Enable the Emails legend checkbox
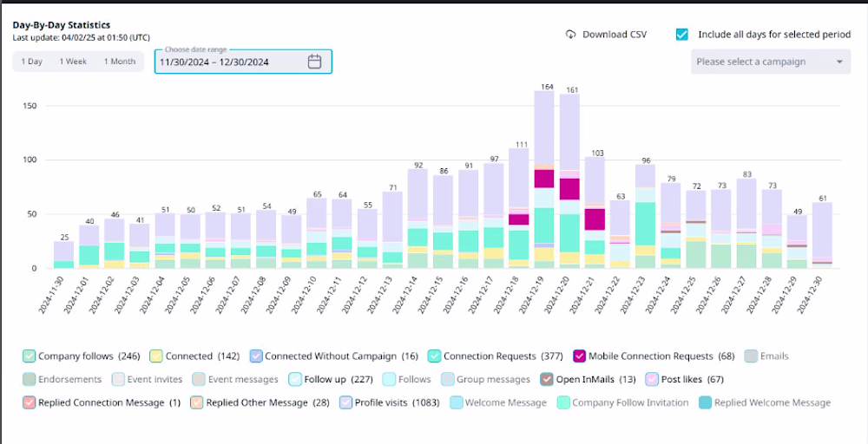 (751, 356)
